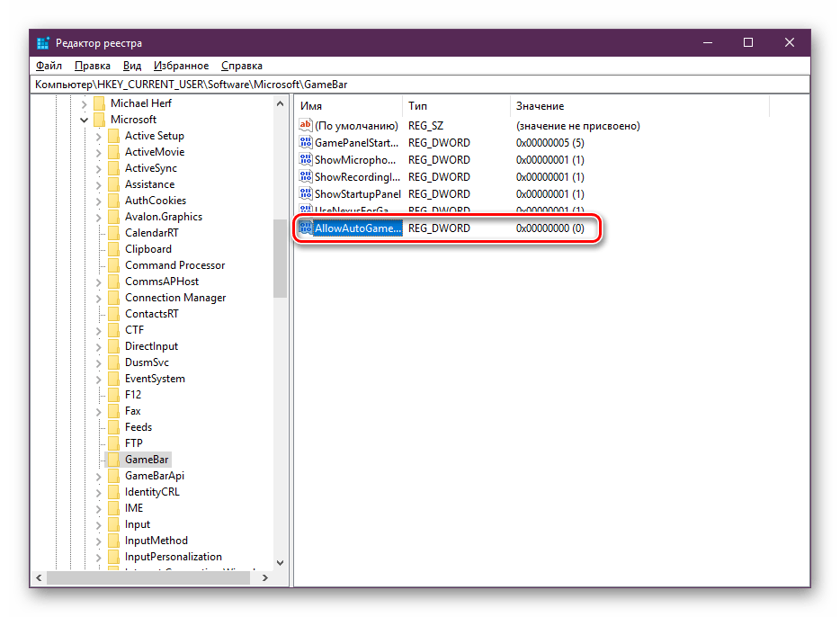Open the Файл menu
840x617 pixels.
[x=49, y=66]
